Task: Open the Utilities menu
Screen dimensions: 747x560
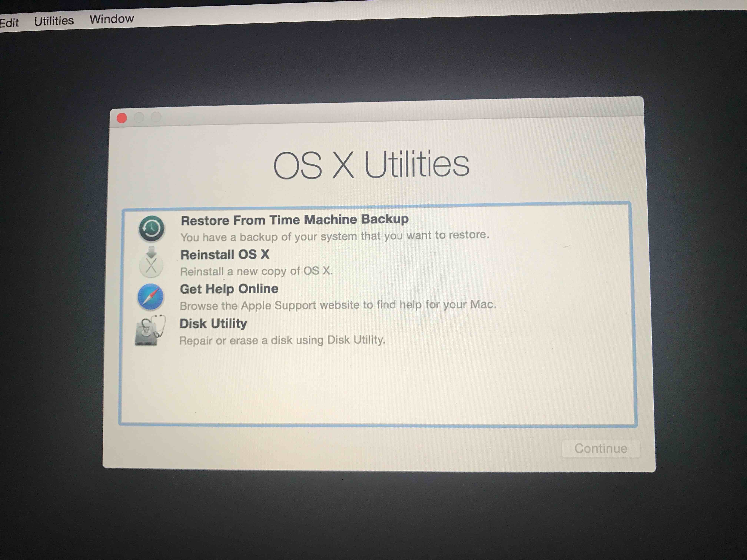Action: coord(54,21)
